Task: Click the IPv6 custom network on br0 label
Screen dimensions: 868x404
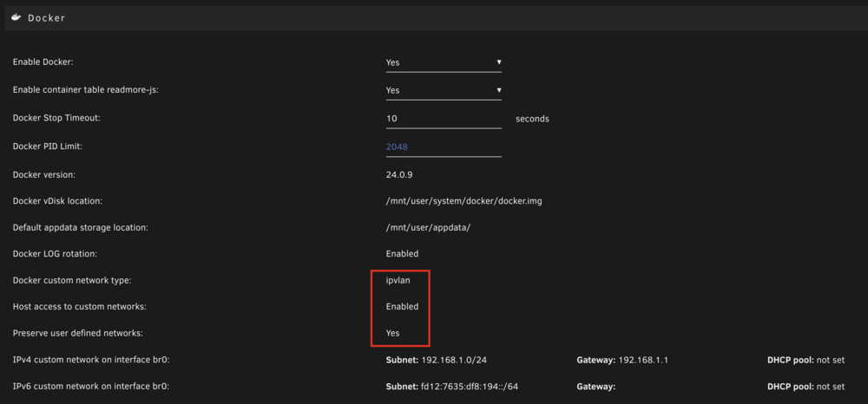Action: (x=91, y=387)
